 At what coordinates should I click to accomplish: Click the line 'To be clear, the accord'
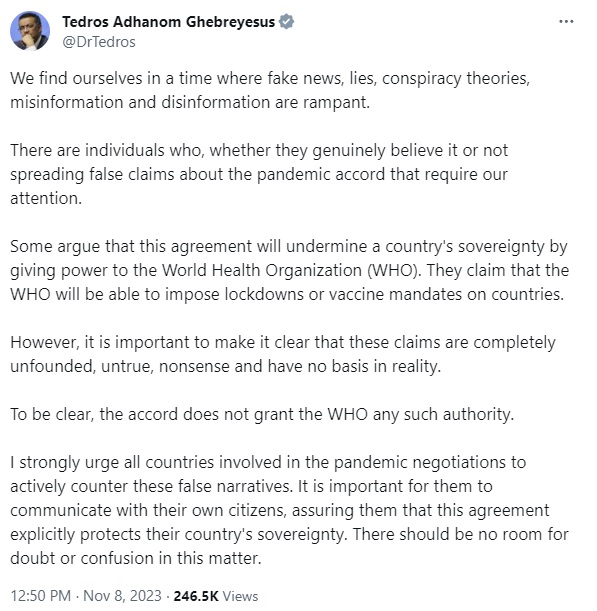pos(262,414)
